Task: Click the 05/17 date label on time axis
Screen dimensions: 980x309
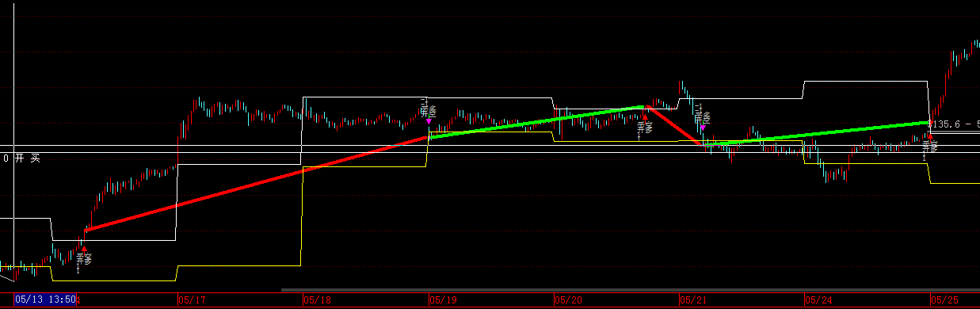Action: (192, 300)
